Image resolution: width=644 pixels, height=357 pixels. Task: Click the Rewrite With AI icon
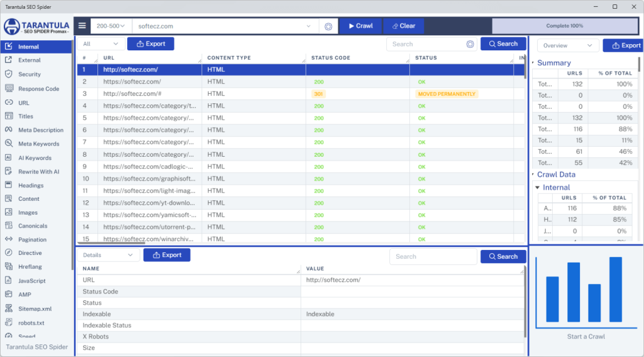pos(9,171)
